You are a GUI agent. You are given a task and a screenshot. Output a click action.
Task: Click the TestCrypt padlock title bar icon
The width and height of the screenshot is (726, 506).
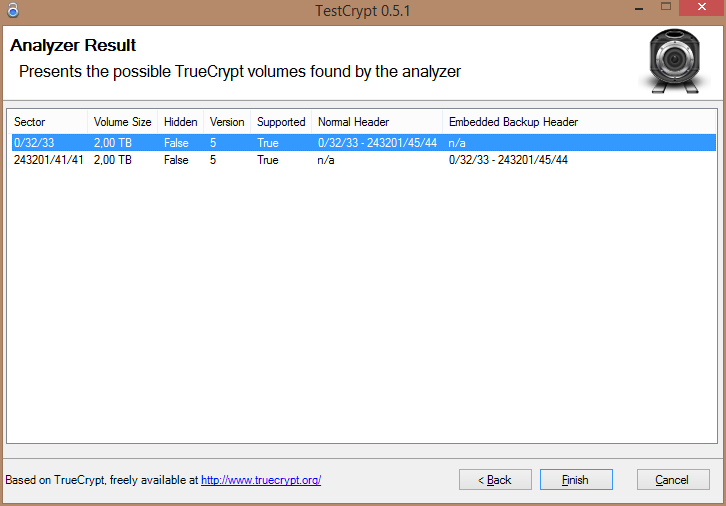[x=13, y=10]
